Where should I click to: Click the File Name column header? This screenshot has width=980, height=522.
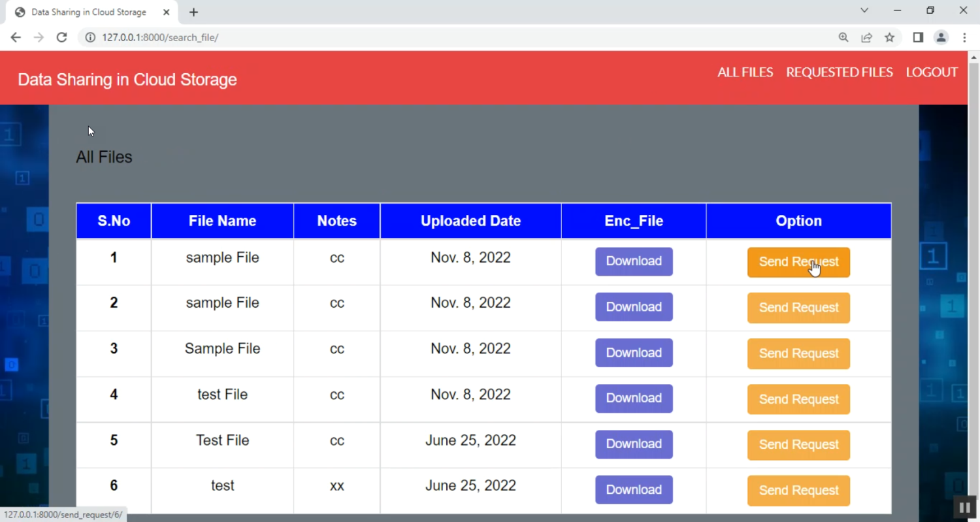(x=222, y=221)
